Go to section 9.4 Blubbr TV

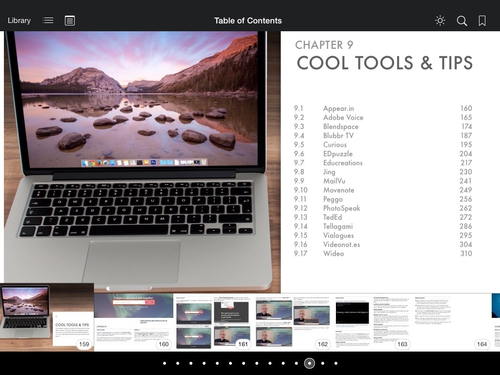[x=383, y=135]
